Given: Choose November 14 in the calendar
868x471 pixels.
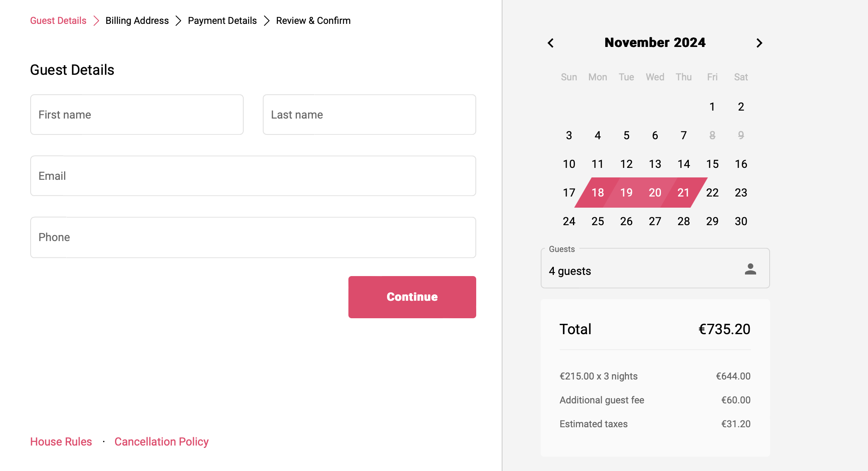Looking at the screenshot, I should tap(684, 164).
